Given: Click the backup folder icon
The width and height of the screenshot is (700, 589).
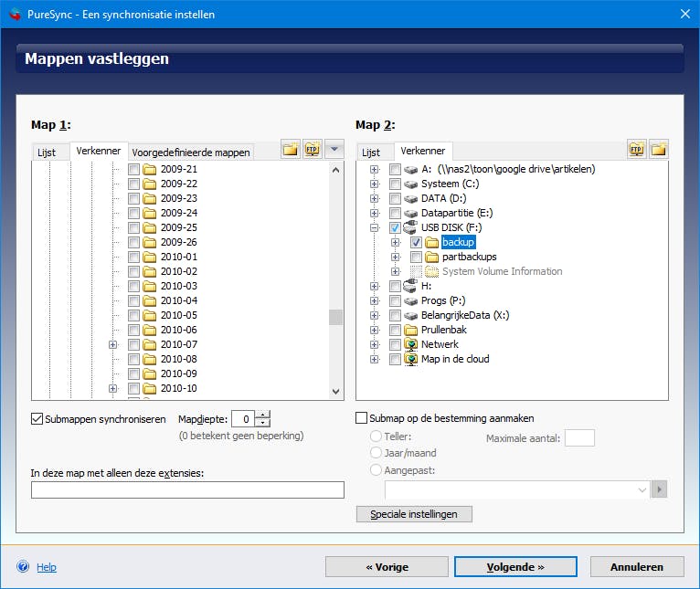Looking at the screenshot, I should [x=431, y=242].
